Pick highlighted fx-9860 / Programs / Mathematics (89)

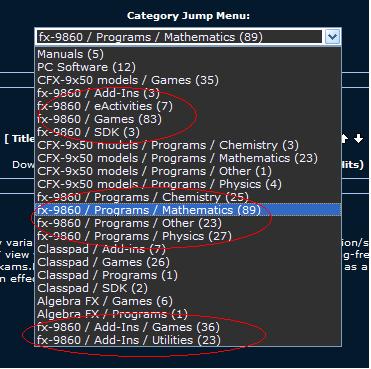click(188, 210)
